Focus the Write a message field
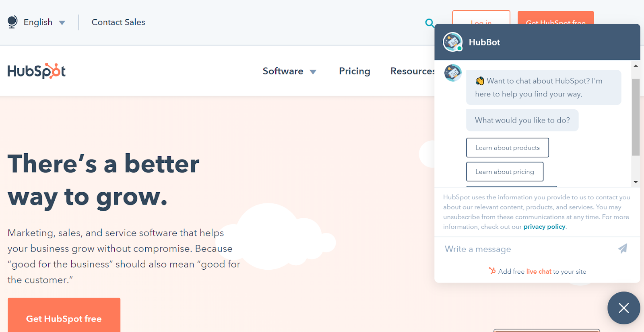Screen dimensions: 644x332 click(x=527, y=249)
